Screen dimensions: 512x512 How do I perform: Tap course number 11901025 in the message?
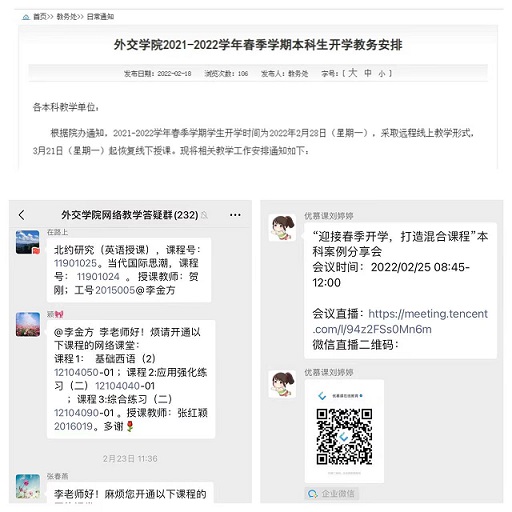tap(75, 263)
